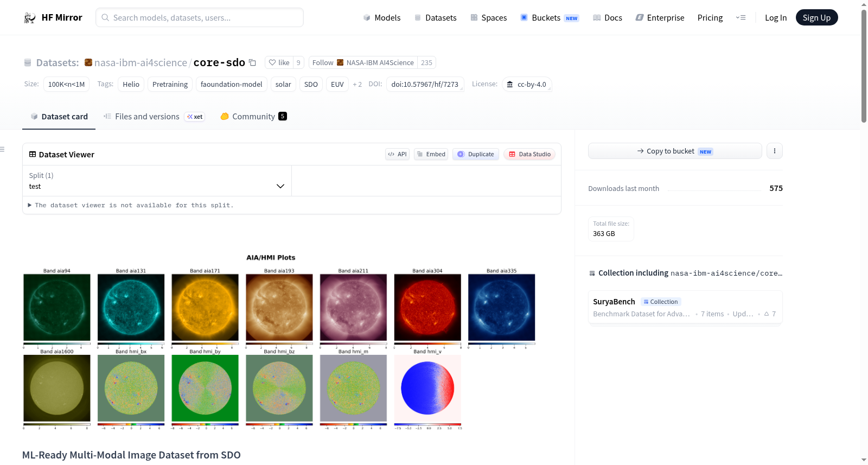Like the core-sdo dataset
Screen dimensions: 868x465
click(x=279, y=62)
